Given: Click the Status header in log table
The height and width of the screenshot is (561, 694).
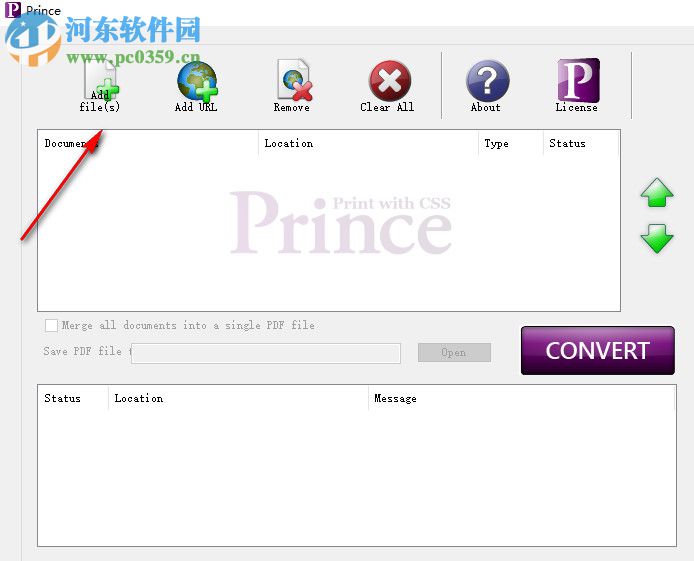Looking at the screenshot, I should tap(73, 398).
